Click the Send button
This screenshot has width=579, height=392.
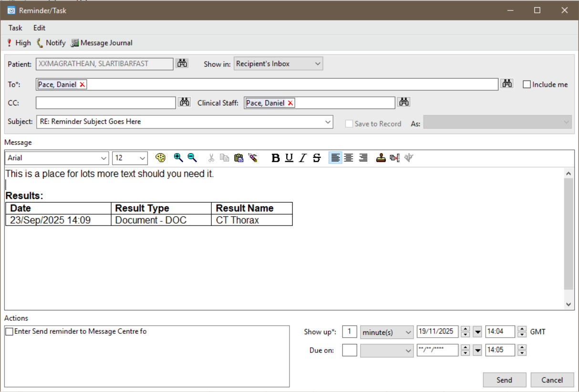click(504, 380)
